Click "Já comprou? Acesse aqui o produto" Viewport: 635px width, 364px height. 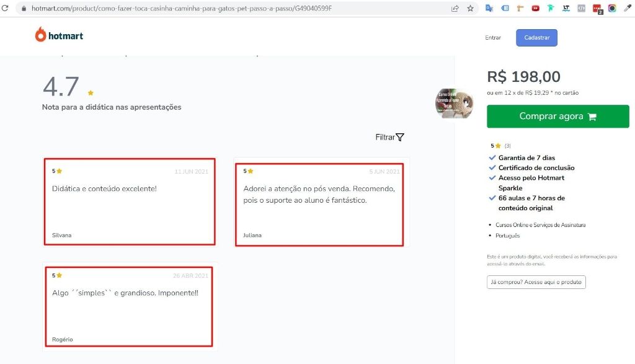(x=536, y=282)
